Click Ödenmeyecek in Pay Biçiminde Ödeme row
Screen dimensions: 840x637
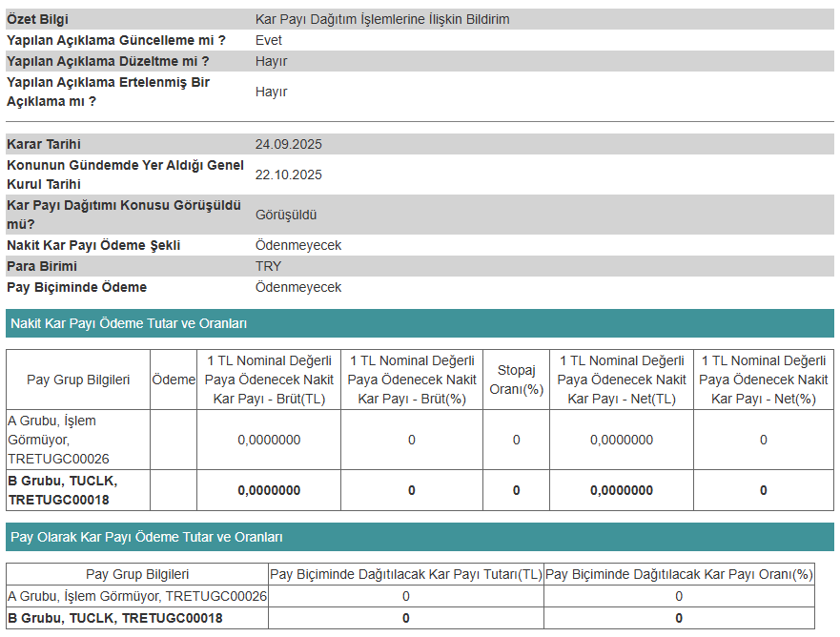pyautogui.click(x=298, y=287)
